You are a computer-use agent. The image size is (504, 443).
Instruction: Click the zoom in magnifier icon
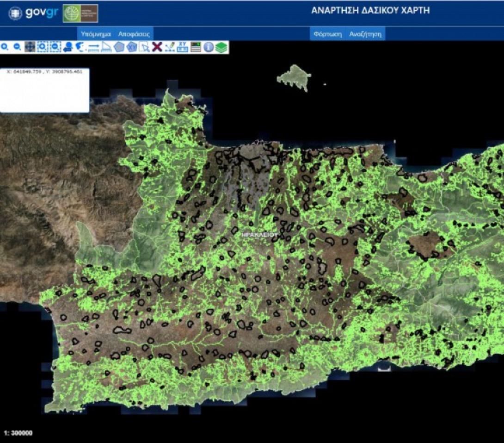5,47
